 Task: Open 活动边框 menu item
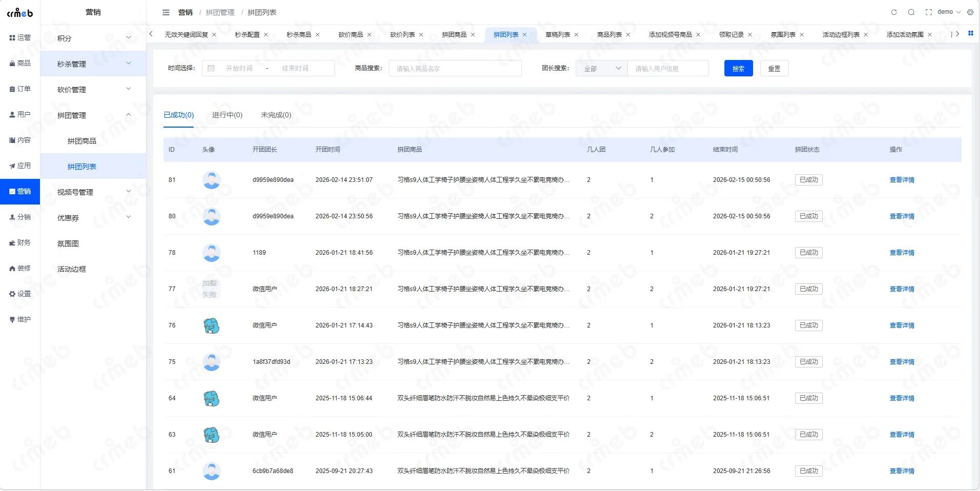tap(93, 269)
